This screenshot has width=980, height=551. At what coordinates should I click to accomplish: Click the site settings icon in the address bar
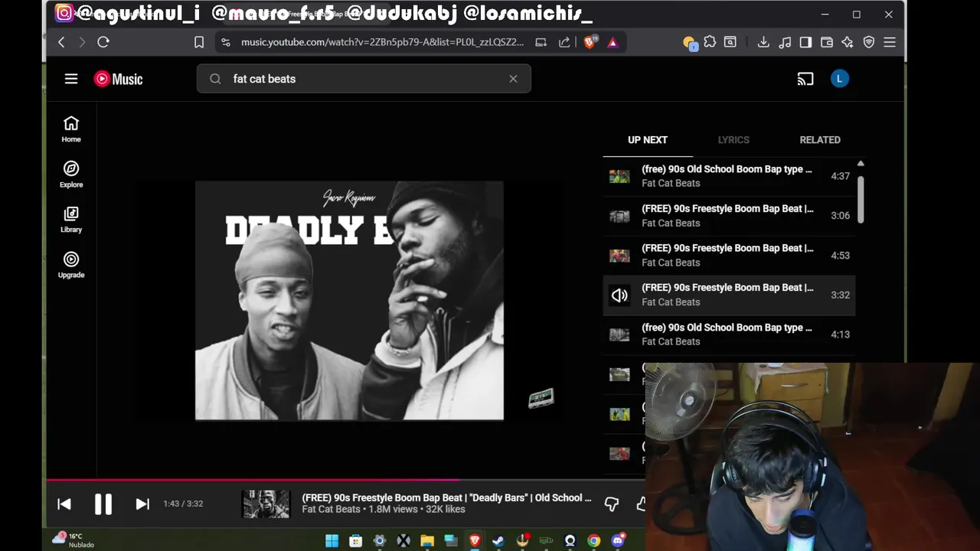[x=225, y=42]
